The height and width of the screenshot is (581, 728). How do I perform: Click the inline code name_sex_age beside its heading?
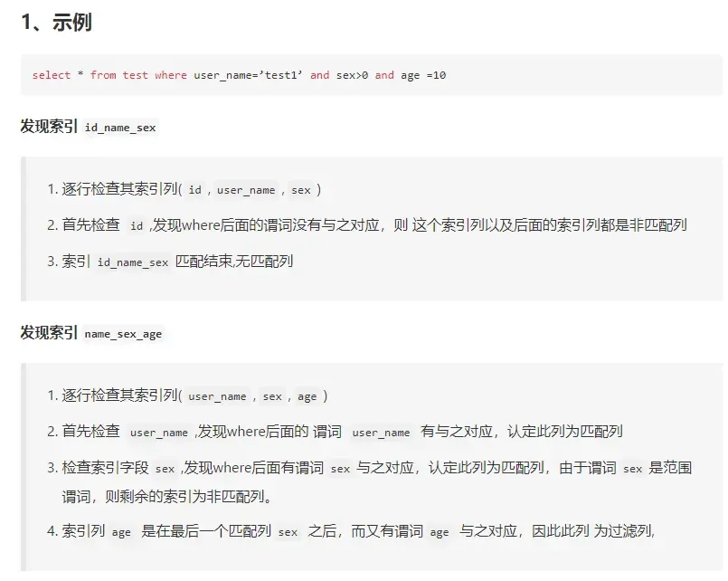click(122, 334)
